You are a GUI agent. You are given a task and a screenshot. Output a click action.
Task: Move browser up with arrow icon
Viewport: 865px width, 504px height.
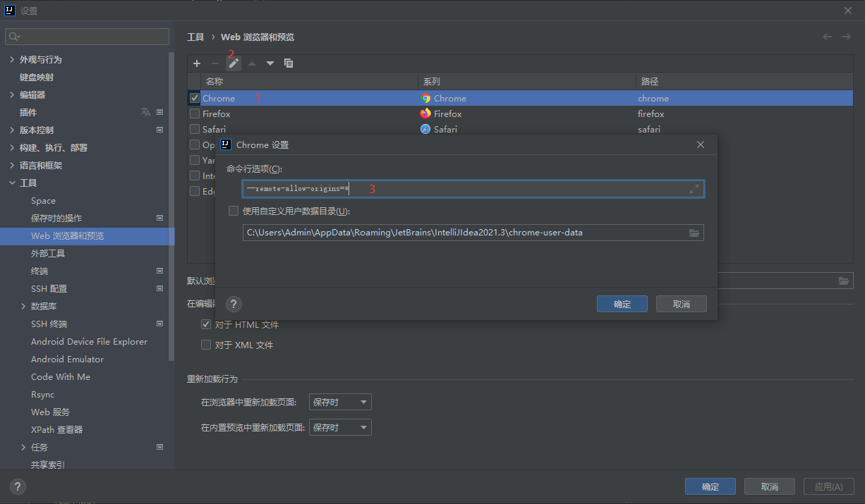[x=252, y=63]
